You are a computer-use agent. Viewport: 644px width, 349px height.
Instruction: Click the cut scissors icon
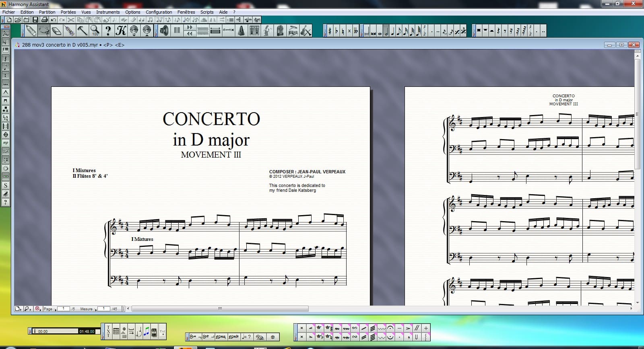pos(71,20)
